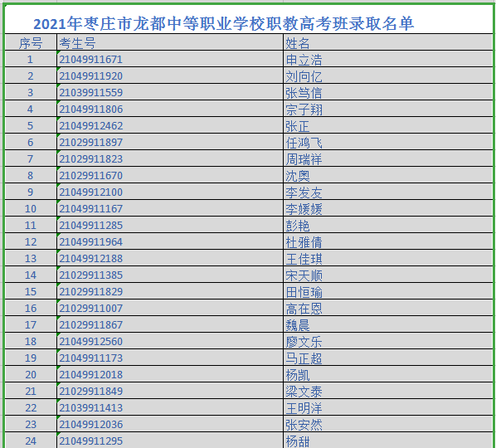Click sequence number cell 12
This screenshot has width=496, height=448.
tap(31, 241)
